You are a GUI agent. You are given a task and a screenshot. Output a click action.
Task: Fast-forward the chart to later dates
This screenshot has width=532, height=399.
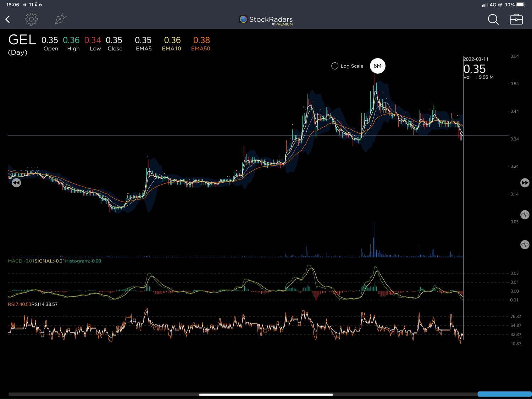point(525,183)
